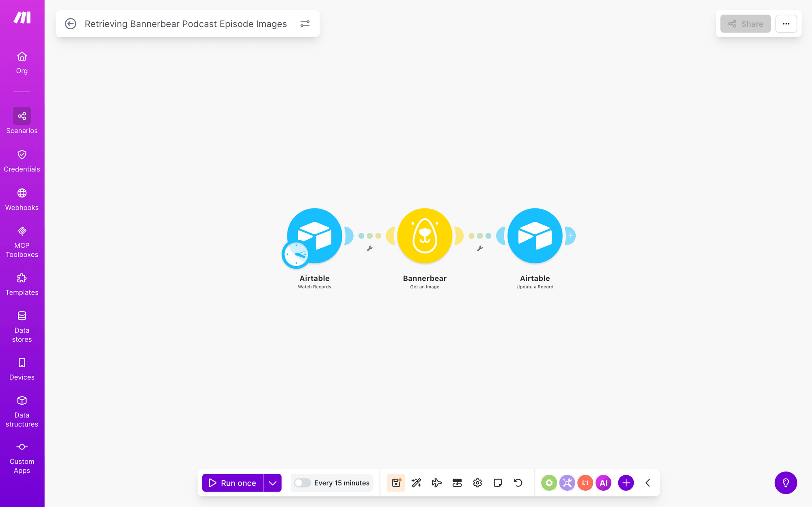Click the Bannerbear Get an Image module
812x507 pixels.
[425, 236]
